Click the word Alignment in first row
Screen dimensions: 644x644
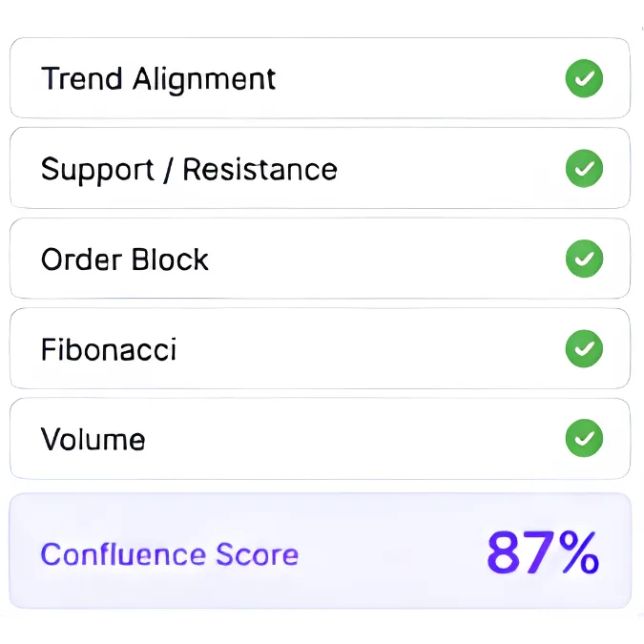coord(204,80)
